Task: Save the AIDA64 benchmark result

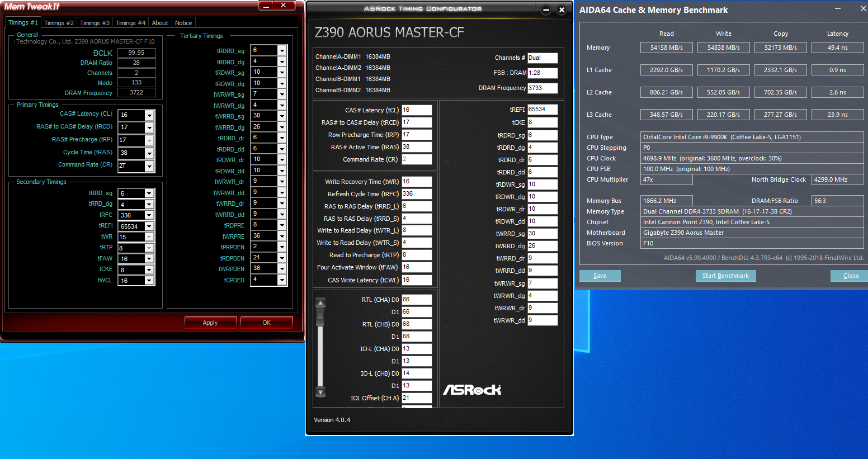Action: 600,276
